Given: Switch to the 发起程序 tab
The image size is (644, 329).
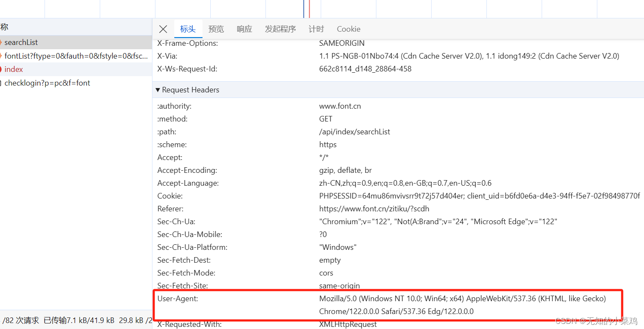Looking at the screenshot, I should (x=280, y=29).
